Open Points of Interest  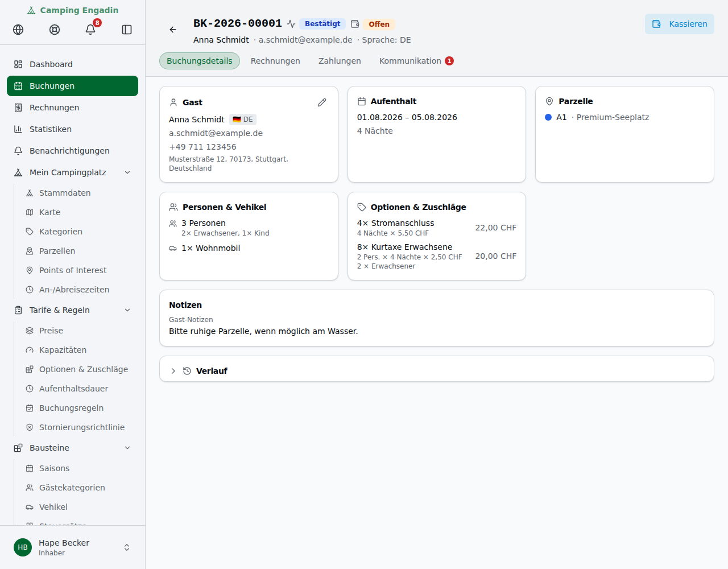pyautogui.click(x=78, y=270)
